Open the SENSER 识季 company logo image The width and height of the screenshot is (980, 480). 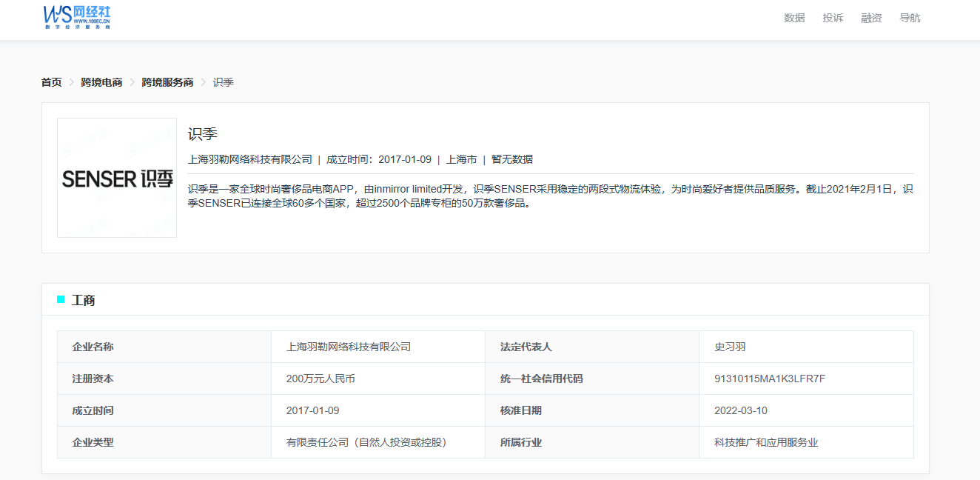click(x=117, y=178)
